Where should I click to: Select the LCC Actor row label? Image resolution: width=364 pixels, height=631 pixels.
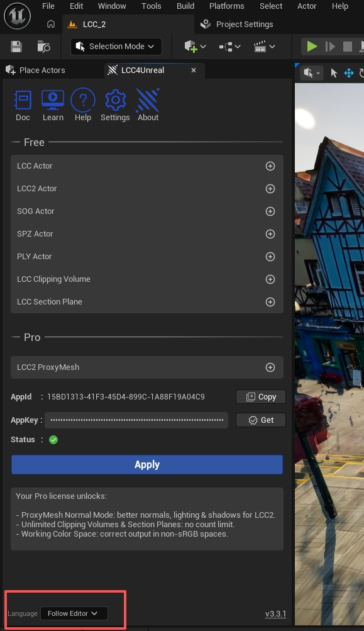[35, 166]
